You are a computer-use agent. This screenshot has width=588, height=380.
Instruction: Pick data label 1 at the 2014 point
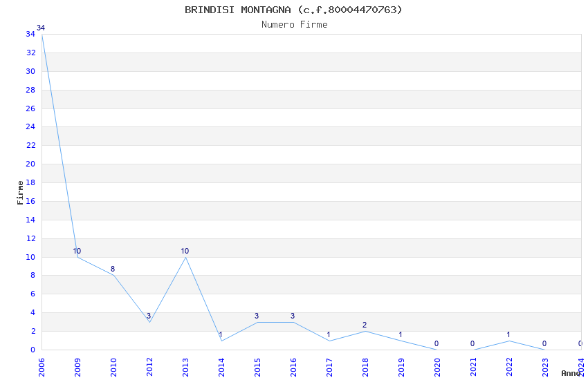pyautogui.click(x=221, y=334)
